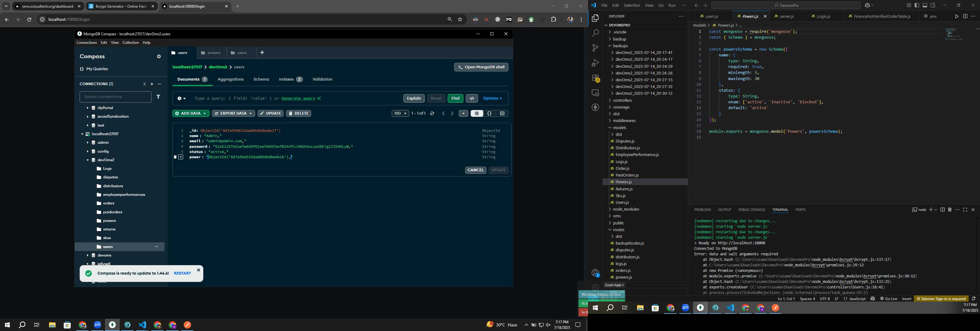Add field after power plus icon
Image resolution: width=980 pixels, height=331 pixels.
181,157
